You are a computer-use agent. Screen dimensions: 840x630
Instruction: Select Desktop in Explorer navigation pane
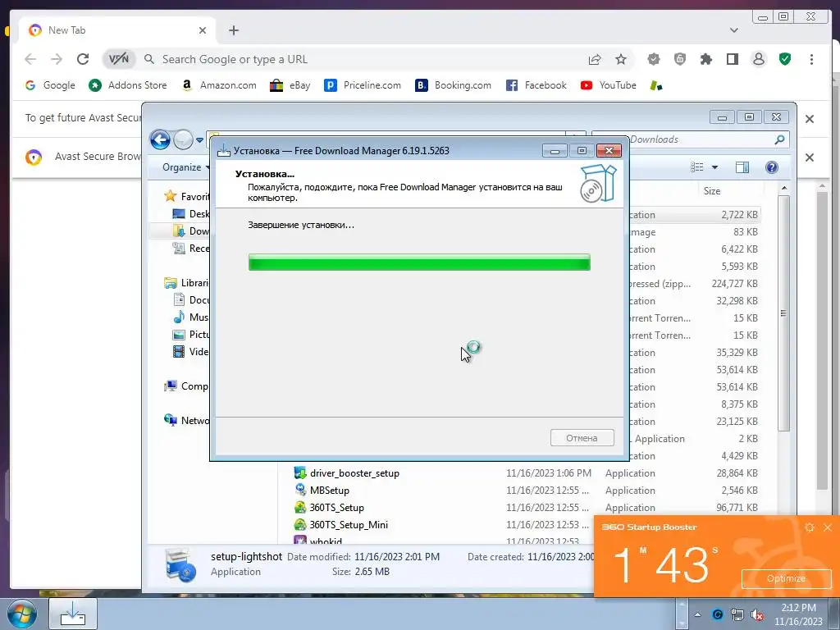click(x=191, y=214)
